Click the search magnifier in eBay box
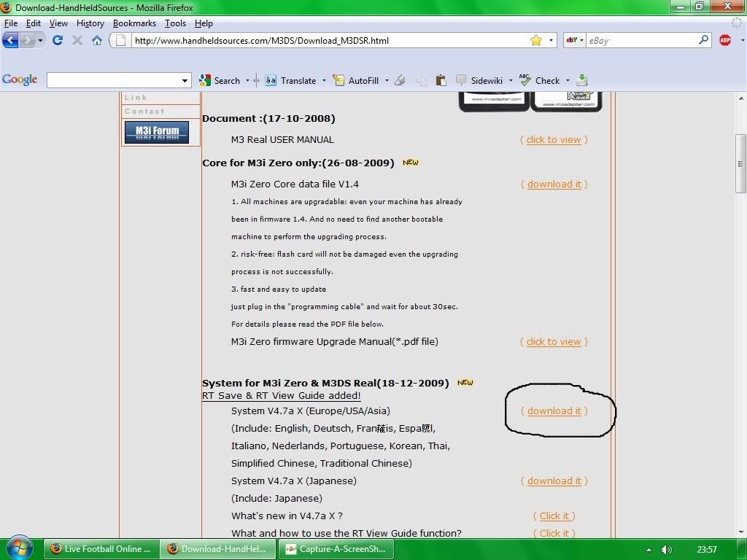 pos(704,40)
